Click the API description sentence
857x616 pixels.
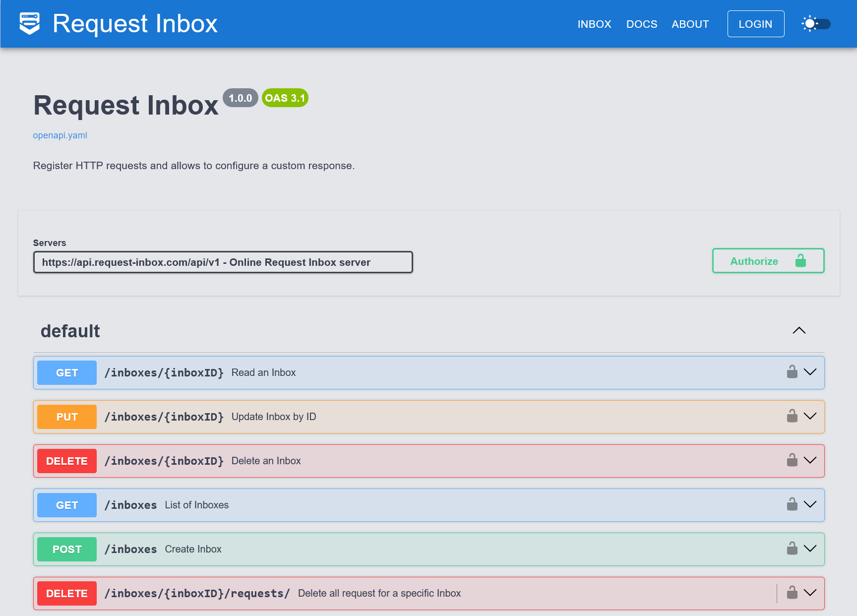coord(194,166)
